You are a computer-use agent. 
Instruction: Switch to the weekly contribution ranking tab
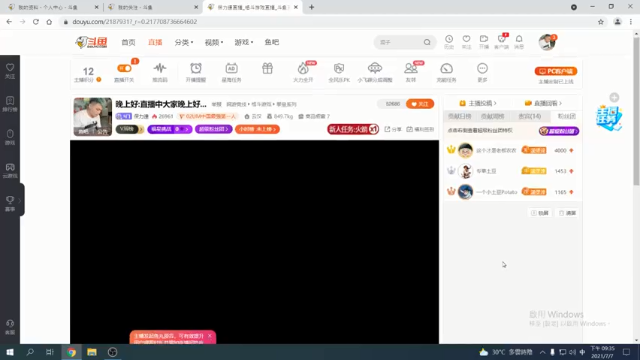click(x=493, y=116)
